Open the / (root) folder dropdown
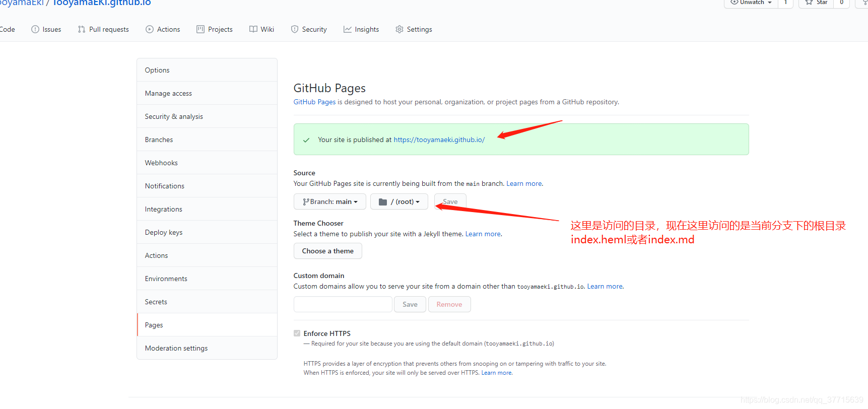This screenshot has height=409, width=868. (399, 201)
